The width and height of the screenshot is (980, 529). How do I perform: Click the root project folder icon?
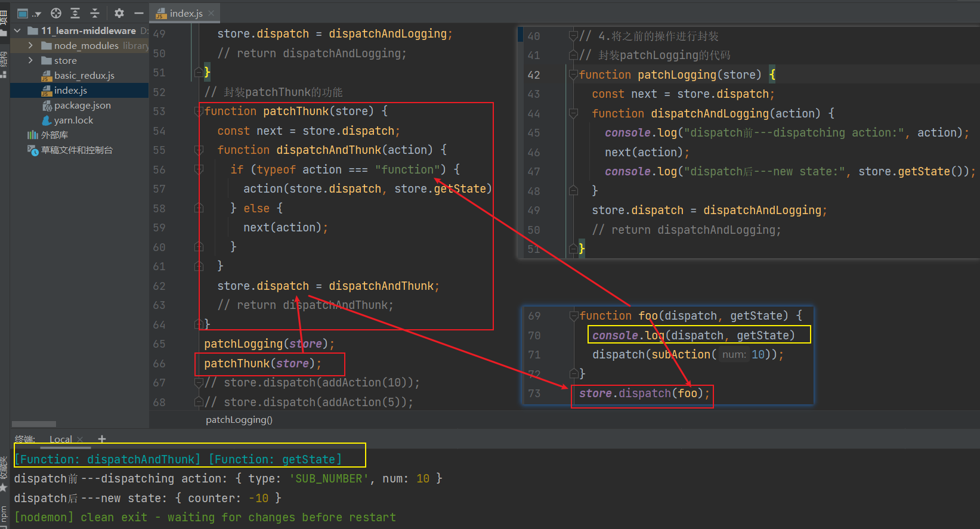coord(33,30)
